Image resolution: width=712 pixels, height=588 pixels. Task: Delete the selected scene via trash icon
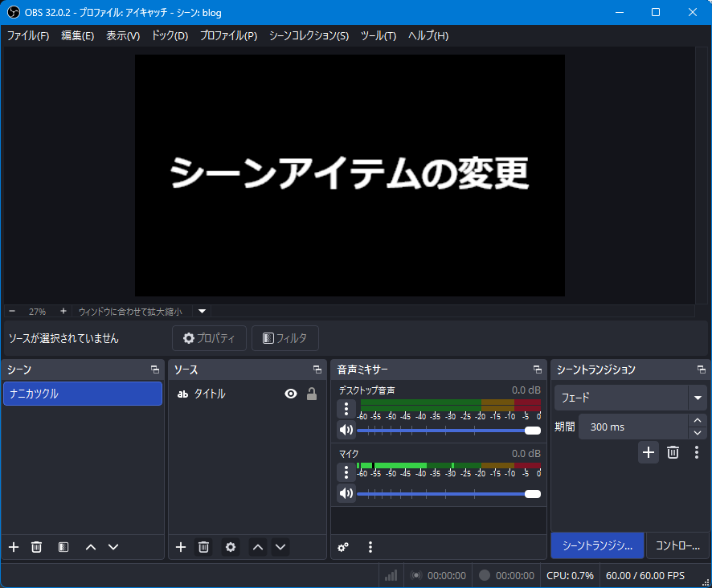coord(36,547)
